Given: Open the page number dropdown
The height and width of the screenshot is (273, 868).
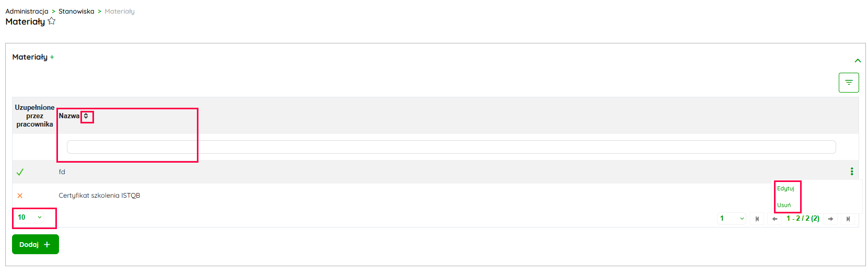Looking at the screenshot, I should coord(732,219).
